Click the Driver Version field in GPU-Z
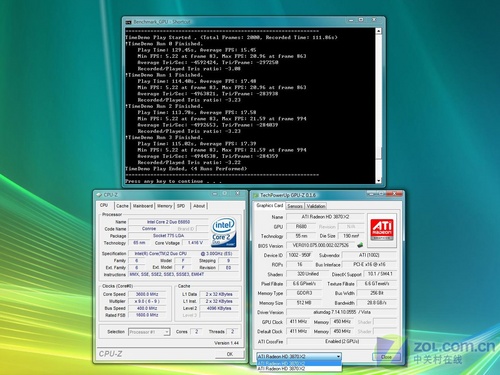Viewport: 500px width, 375px height. pyautogui.click(x=342, y=312)
